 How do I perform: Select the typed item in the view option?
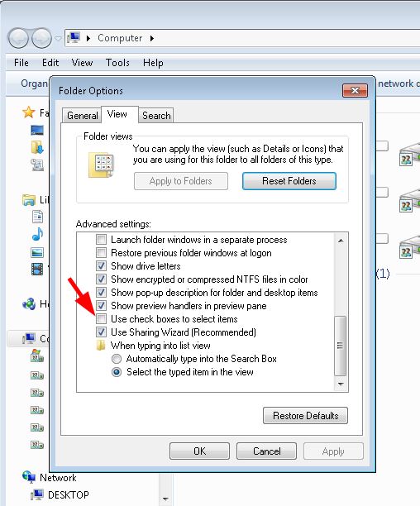(x=117, y=372)
